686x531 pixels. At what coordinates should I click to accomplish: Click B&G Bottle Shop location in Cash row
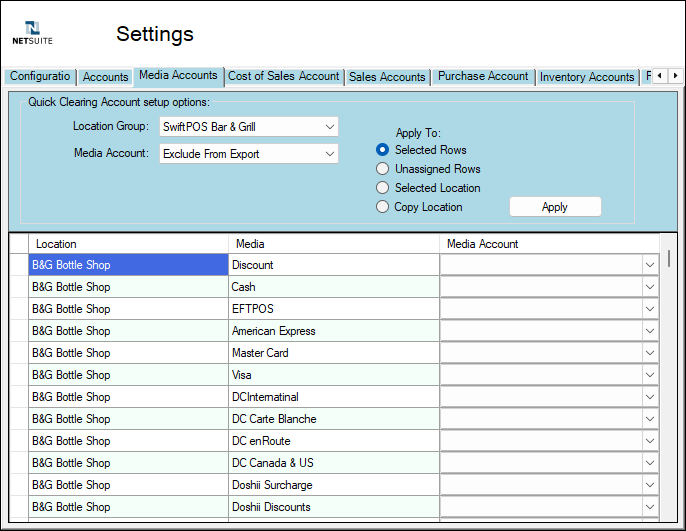tap(128, 287)
